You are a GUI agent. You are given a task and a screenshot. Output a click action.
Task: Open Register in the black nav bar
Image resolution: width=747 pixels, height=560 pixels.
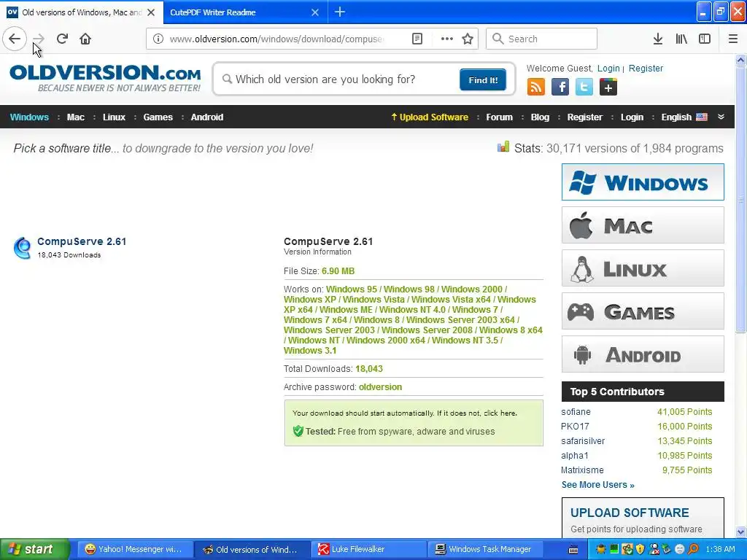tap(584, 117)
